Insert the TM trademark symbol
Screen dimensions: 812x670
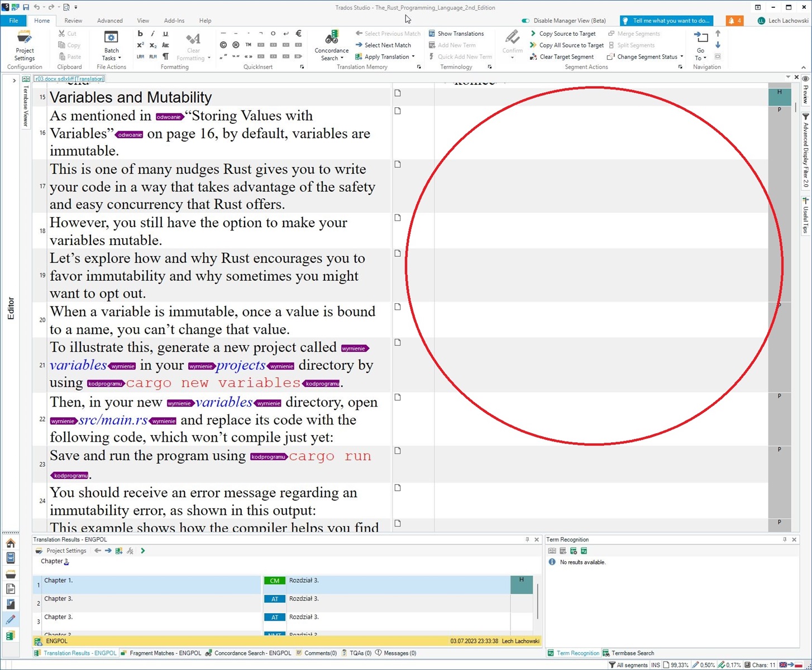pos(249,45)
